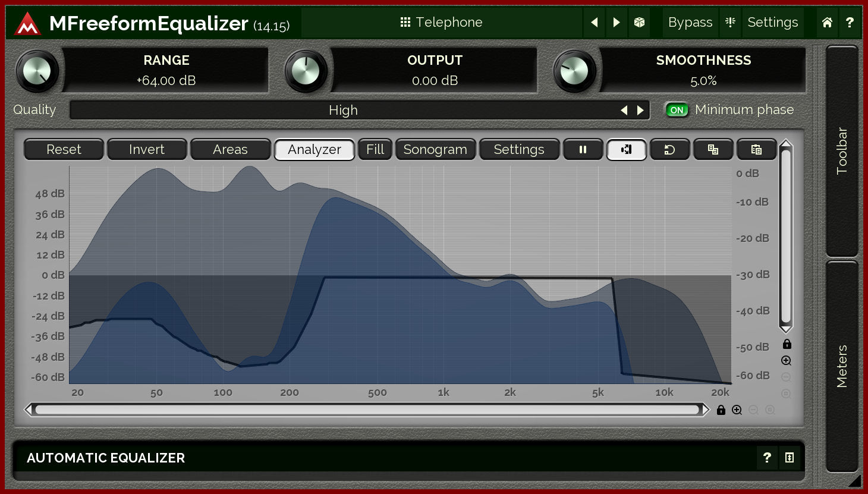Toggle the Bypass button

click(690, 23)
